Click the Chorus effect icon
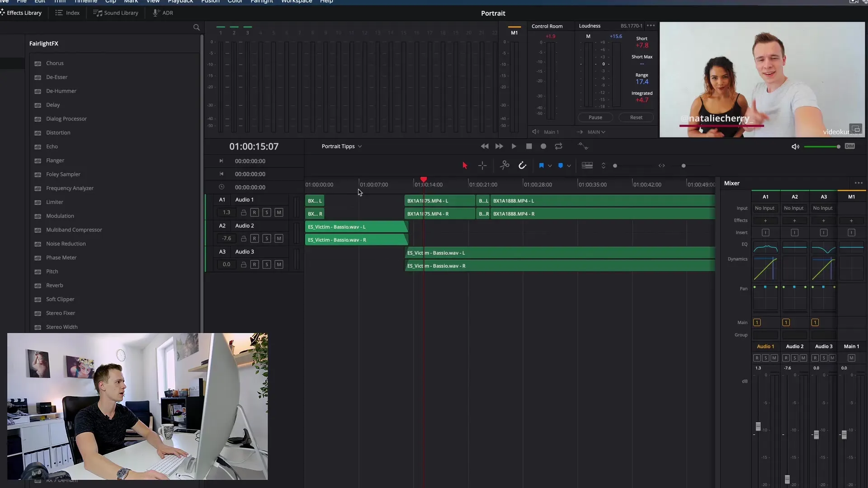This screenshot has height=488, width=868. pyautogui.click(x=38, y=64)
